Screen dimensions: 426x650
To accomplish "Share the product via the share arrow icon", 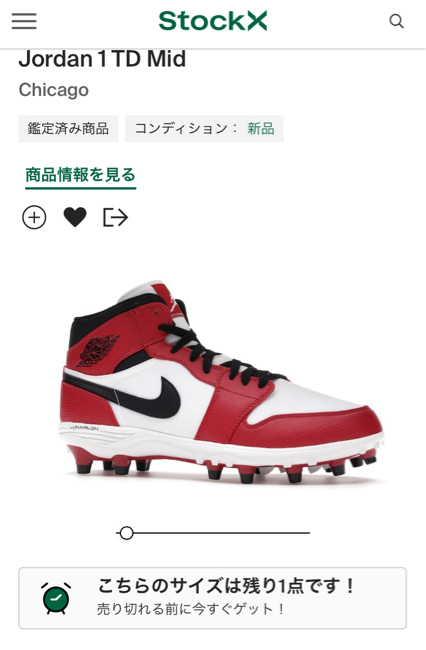I will tap(115, 217).
